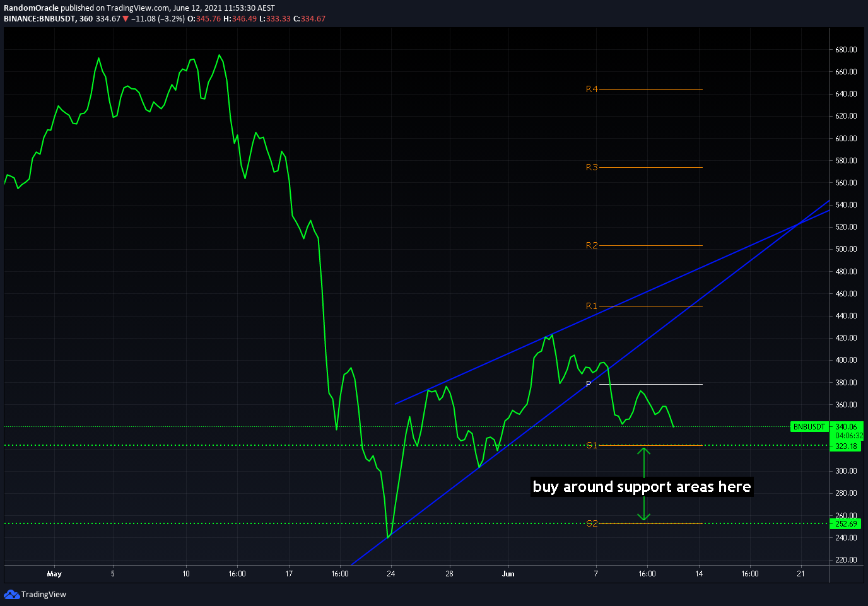Click the 680.00 price axis value
Viewport: 868px width, 606px height.
click(846, 50)
